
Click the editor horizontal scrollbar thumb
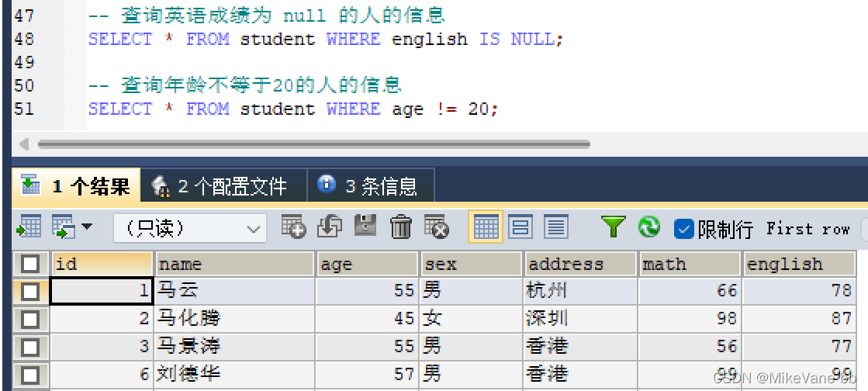click(x=313, y=144)
